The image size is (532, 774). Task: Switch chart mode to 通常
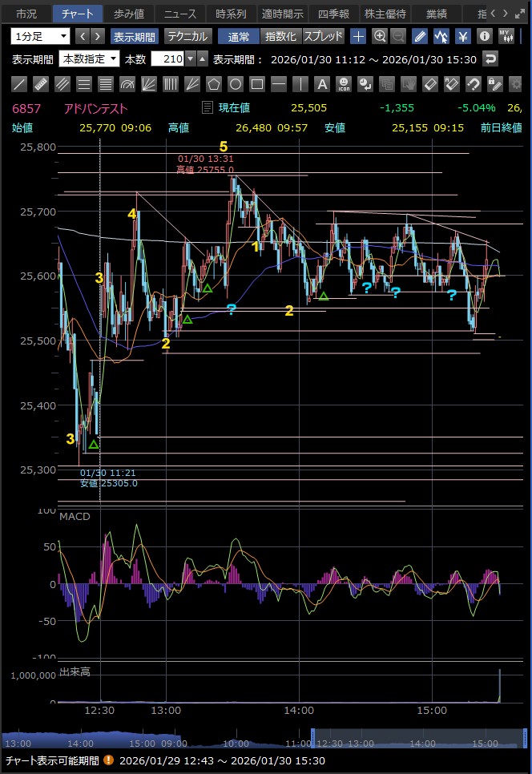click(x=238, y=36)
